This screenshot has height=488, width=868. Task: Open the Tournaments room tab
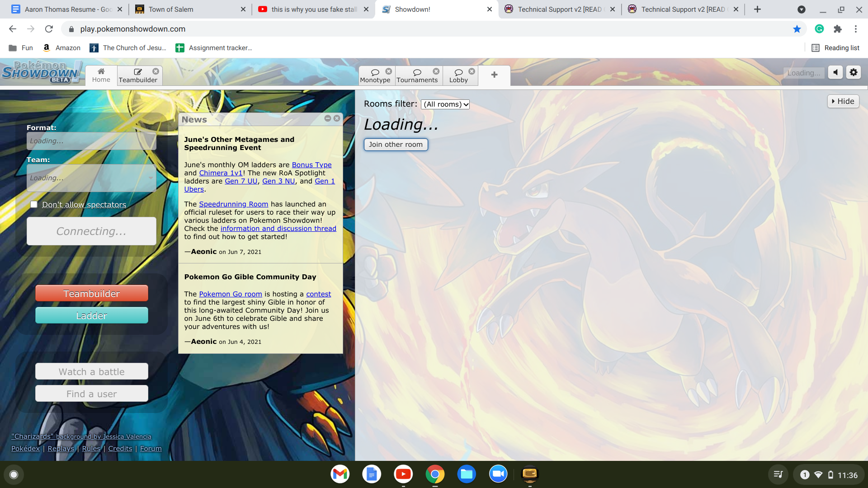point(417,75)
